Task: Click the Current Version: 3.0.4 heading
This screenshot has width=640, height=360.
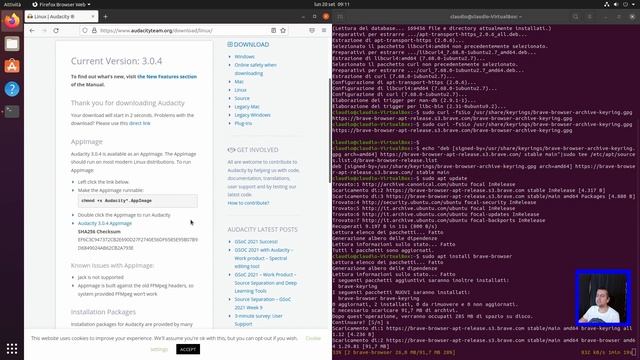Action: tap(116, 61)
